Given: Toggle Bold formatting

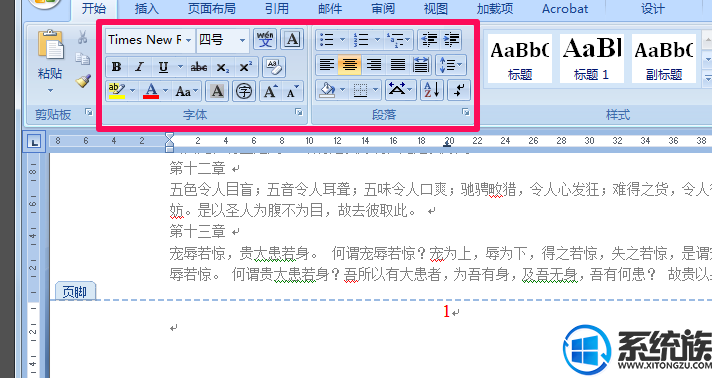Looking at the screenshot, I should [x=116, y=67].
